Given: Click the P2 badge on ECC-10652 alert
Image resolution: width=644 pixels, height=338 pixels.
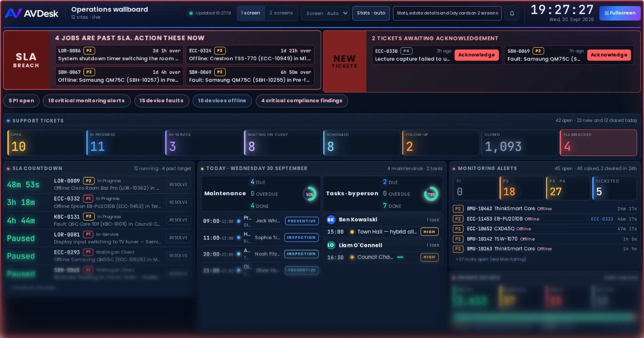Looking at the screenshot, I should pos(458,229).
